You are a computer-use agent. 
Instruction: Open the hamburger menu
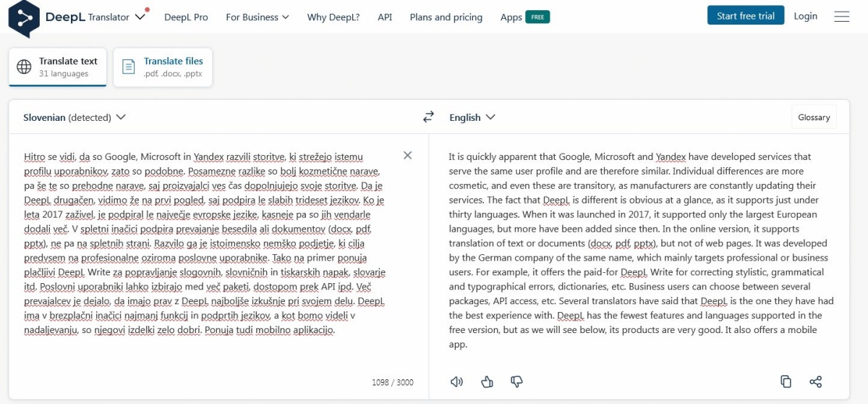point(842,16)
